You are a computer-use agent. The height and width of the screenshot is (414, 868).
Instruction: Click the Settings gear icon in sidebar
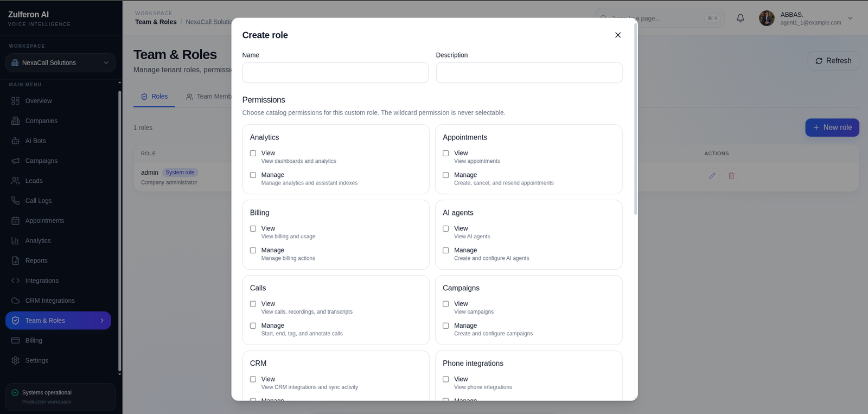point(15,360)
